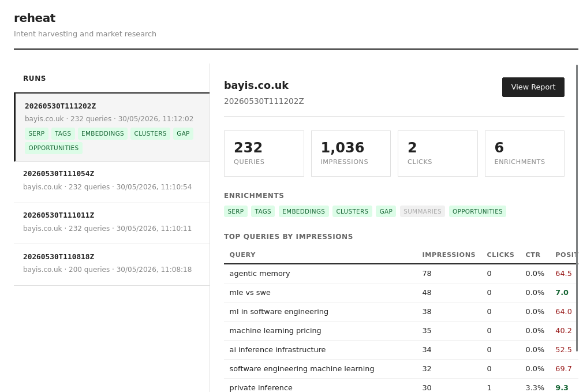
Task: Click the RUNS section heading
Action: (x=34, y=79)
